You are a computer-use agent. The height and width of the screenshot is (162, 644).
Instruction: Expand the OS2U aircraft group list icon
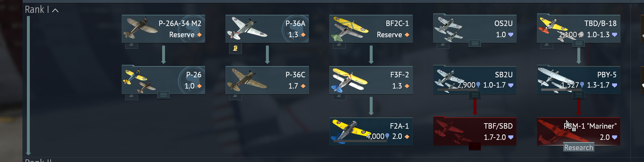coord(475,44)
